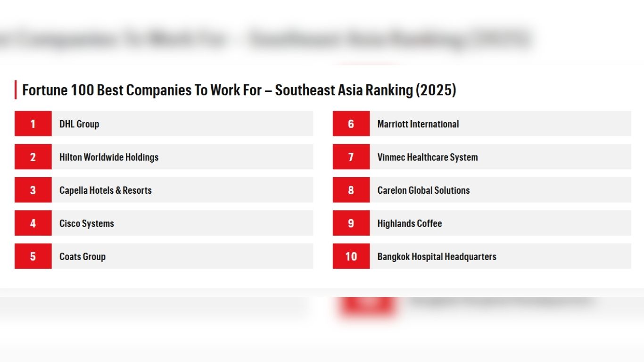
Task: Click Vinmec Healthcare System entry
Action: [482, 157]
